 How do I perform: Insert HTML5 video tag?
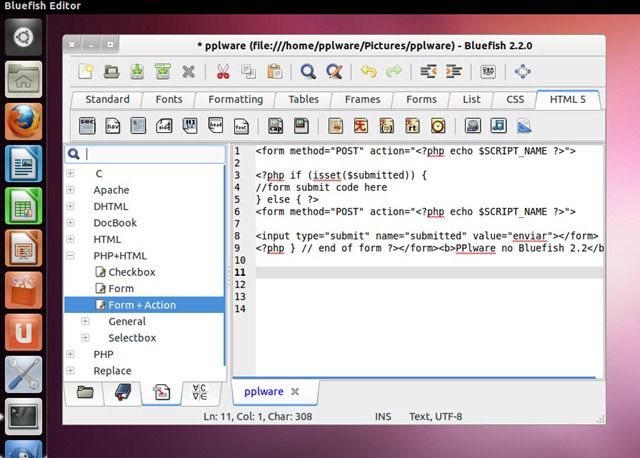(x=473, y=126)
